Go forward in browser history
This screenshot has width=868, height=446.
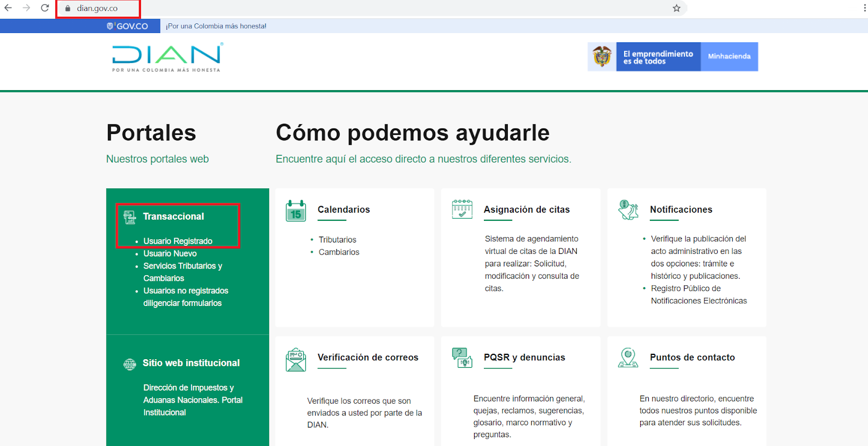pyautogui.click(x=27, y=8)
